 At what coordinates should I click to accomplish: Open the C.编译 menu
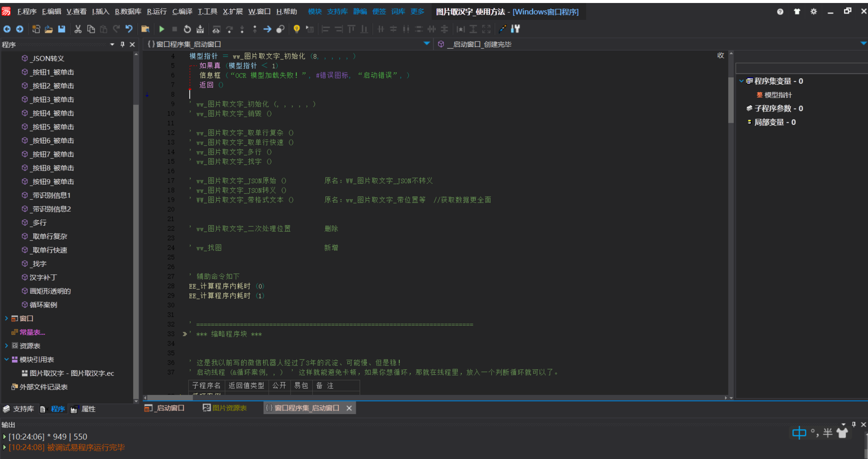182,12
